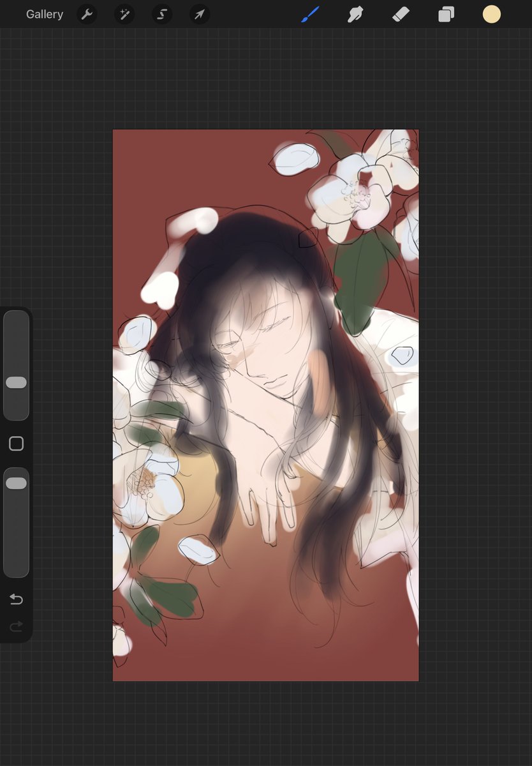This screenshot has width=532, height=766.
Task: Tap the square Modify button in sidebar
Action: point(16,444)
